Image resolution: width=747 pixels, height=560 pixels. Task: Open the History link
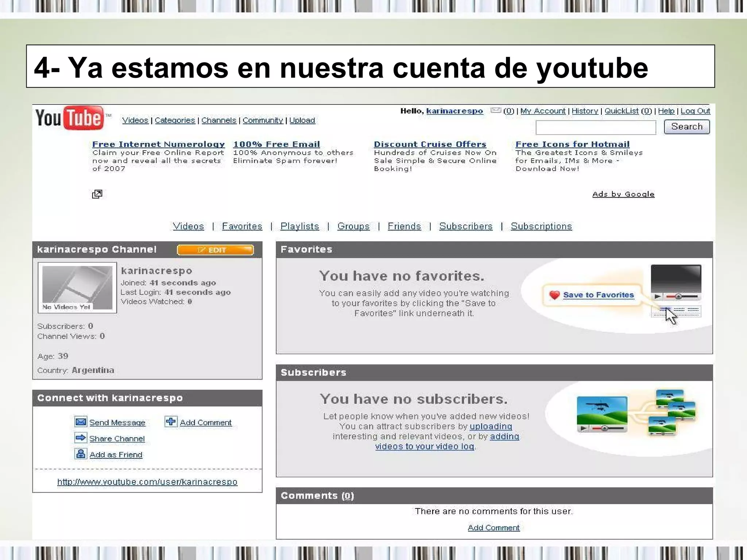585,111
